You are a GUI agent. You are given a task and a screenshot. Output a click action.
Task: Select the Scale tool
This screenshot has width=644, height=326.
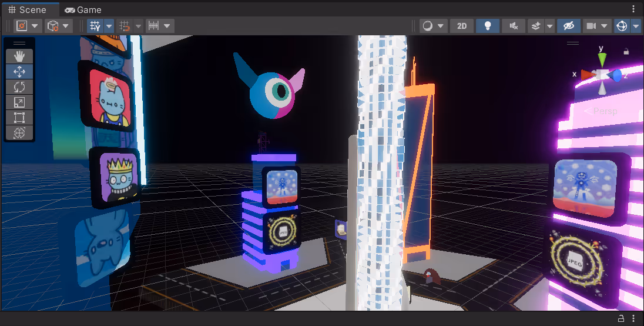pyautogui.click(x=19, y=102)
